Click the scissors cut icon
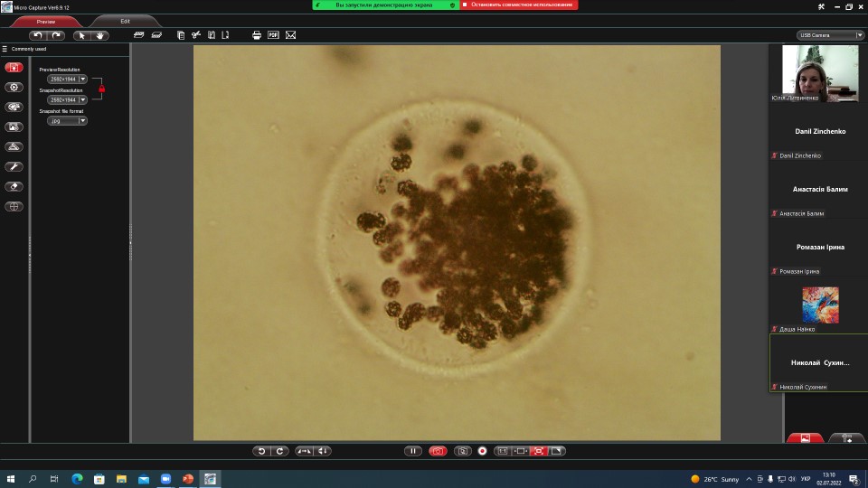 [x=196, y=35]
